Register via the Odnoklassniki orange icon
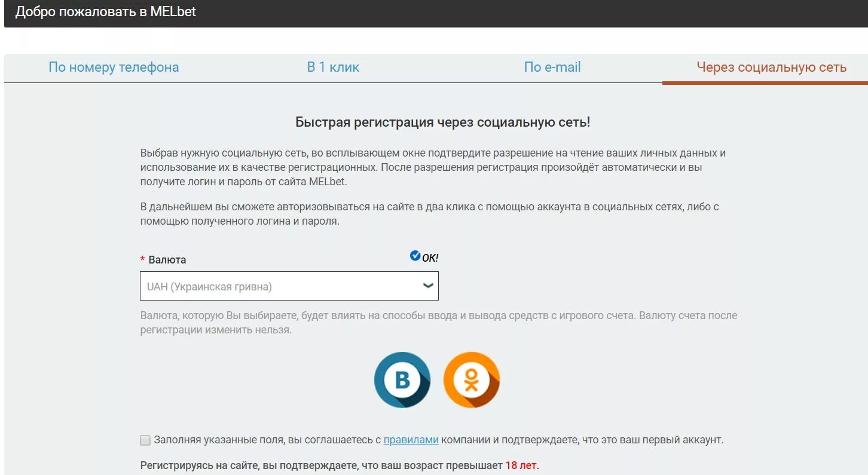The height and width of the screenshot is (475, 868). 472,380
